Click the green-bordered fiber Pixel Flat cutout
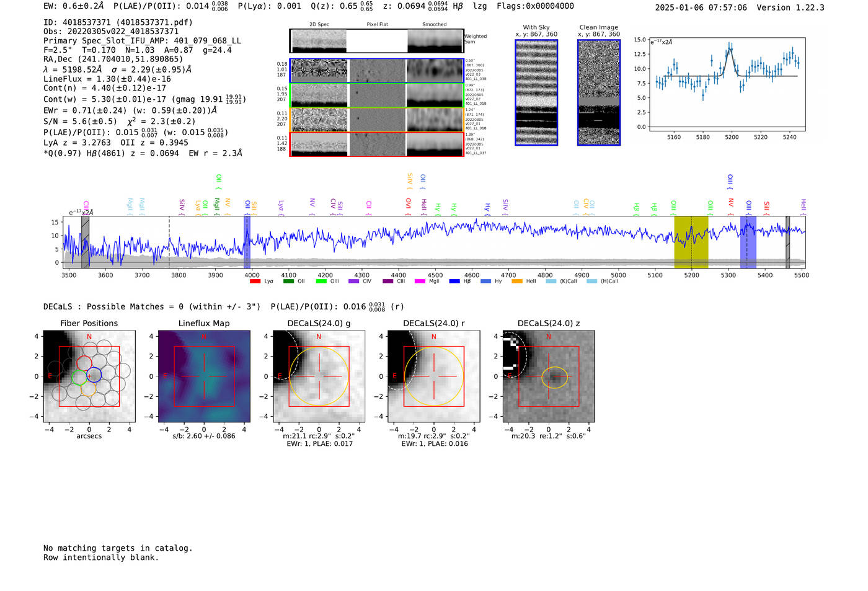 [377, 95]
